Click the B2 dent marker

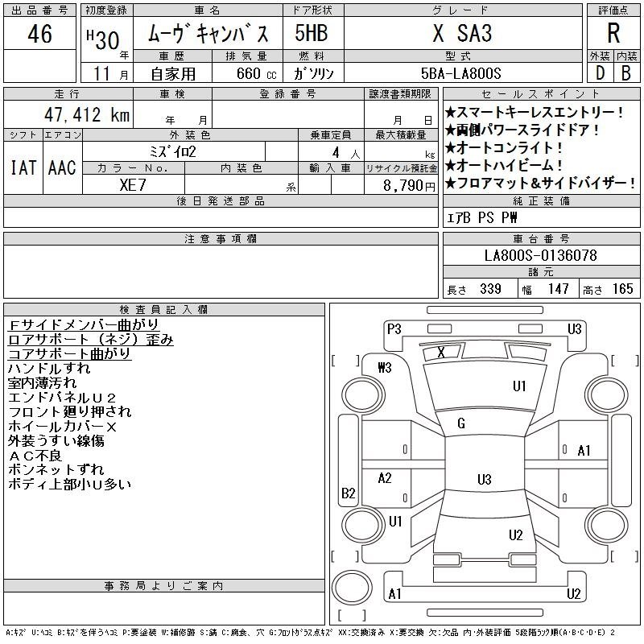pos(348,493)
